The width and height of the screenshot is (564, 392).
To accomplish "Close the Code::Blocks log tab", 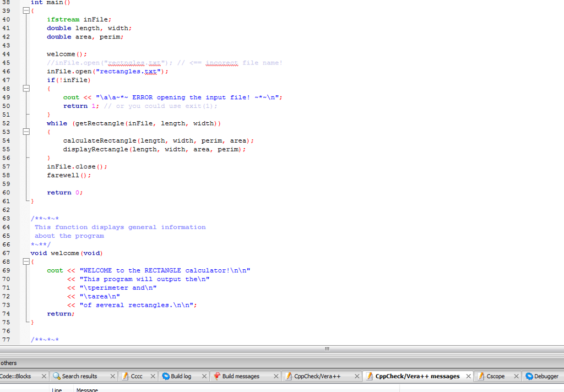I will click(x=44, y=376).
